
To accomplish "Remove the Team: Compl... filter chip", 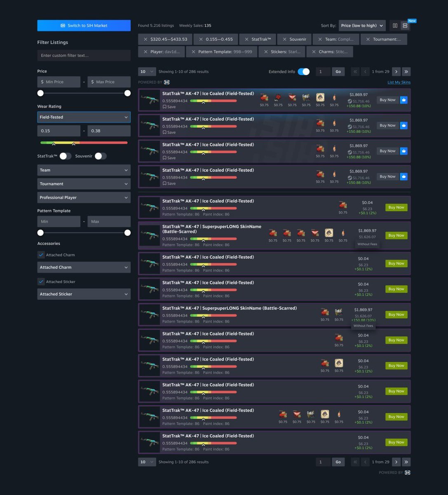I will coord(320,39).
